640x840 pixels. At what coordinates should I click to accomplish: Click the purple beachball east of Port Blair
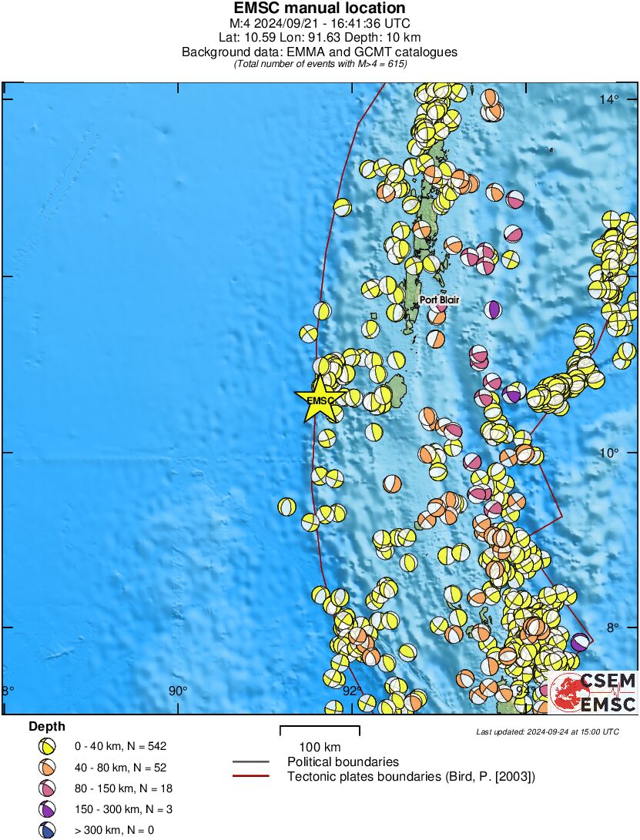[x=494, y=310]
